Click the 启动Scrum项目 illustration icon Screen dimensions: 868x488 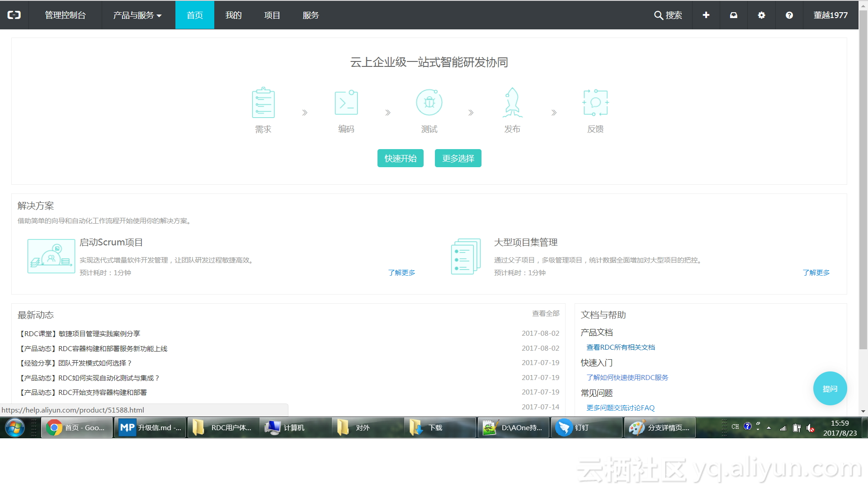coord(51,256)
